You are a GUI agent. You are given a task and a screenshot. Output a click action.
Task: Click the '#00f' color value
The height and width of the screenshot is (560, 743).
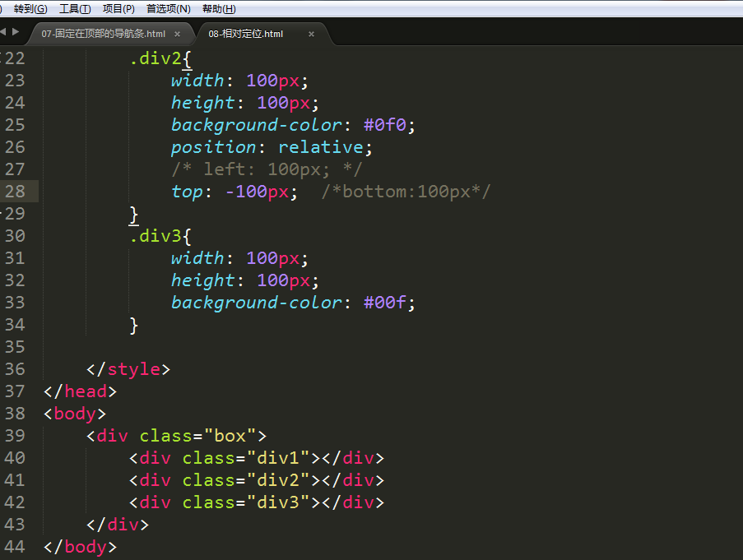385,303
